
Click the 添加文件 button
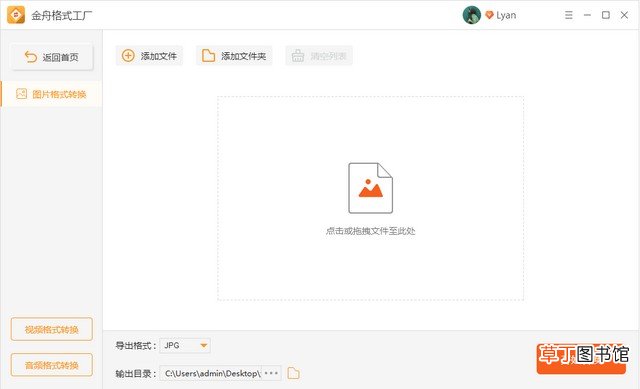tap(149, 56)
